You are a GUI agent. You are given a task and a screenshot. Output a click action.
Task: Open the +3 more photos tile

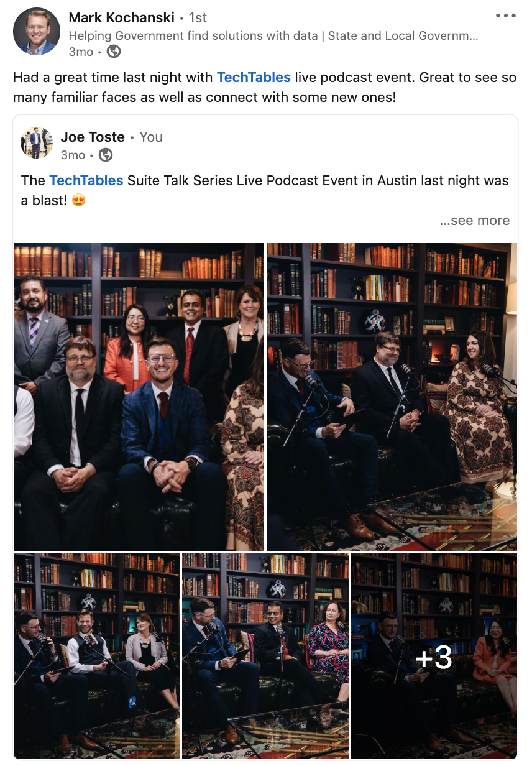(434, 656)
